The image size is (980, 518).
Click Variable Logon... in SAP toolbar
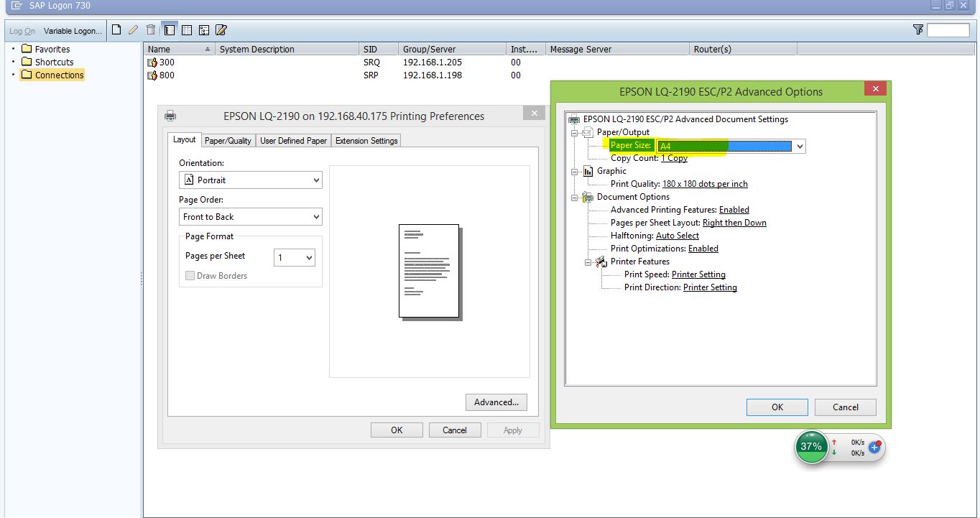tap(73, 31)
